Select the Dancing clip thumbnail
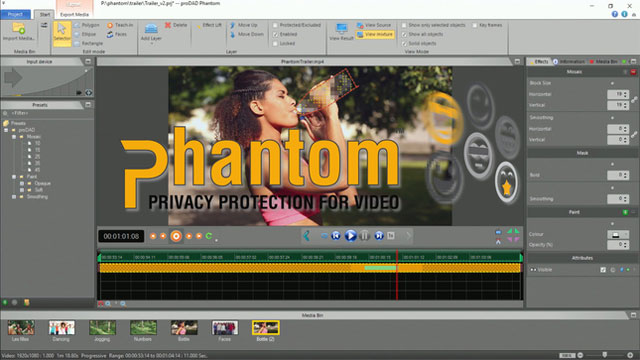The height and width of the screenshot is (360, 640). pos(62,328)
